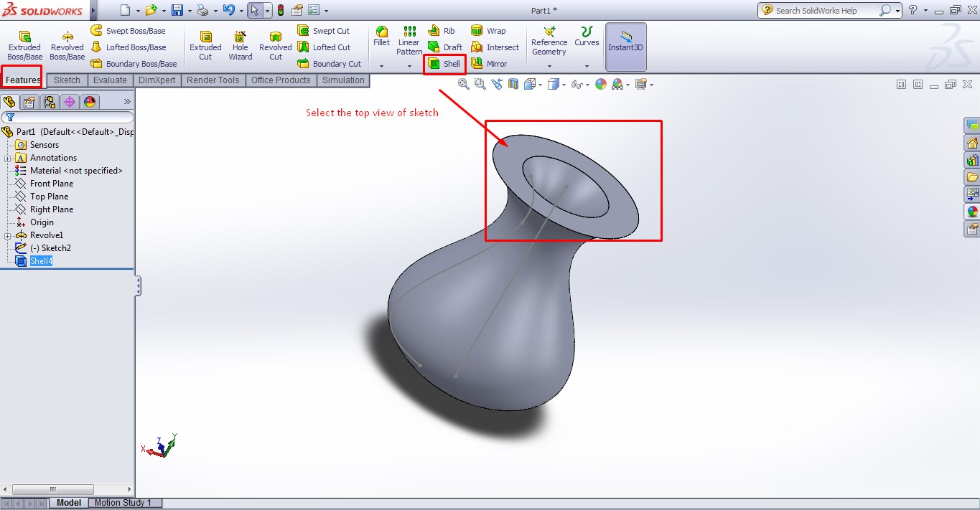Switch to the Simulation tab
The image size is (980, 510).
coord(343,80)
